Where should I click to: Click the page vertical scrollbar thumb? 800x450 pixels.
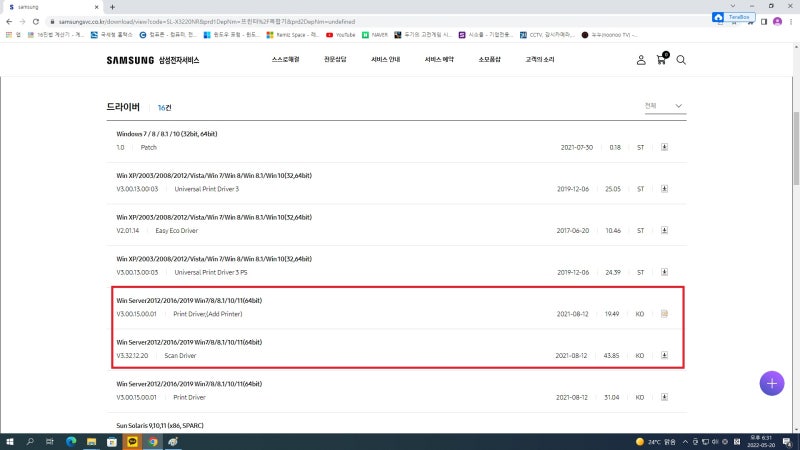(x=796, y=148)
